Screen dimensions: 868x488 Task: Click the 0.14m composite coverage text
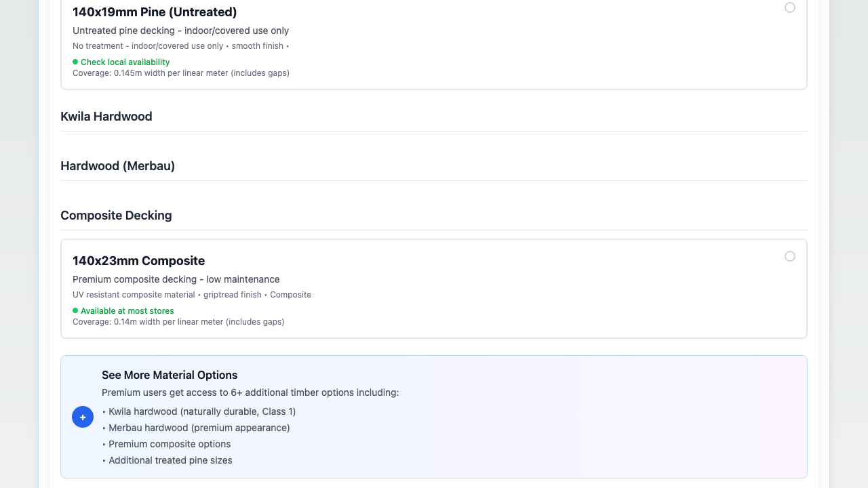pos(178,322)
